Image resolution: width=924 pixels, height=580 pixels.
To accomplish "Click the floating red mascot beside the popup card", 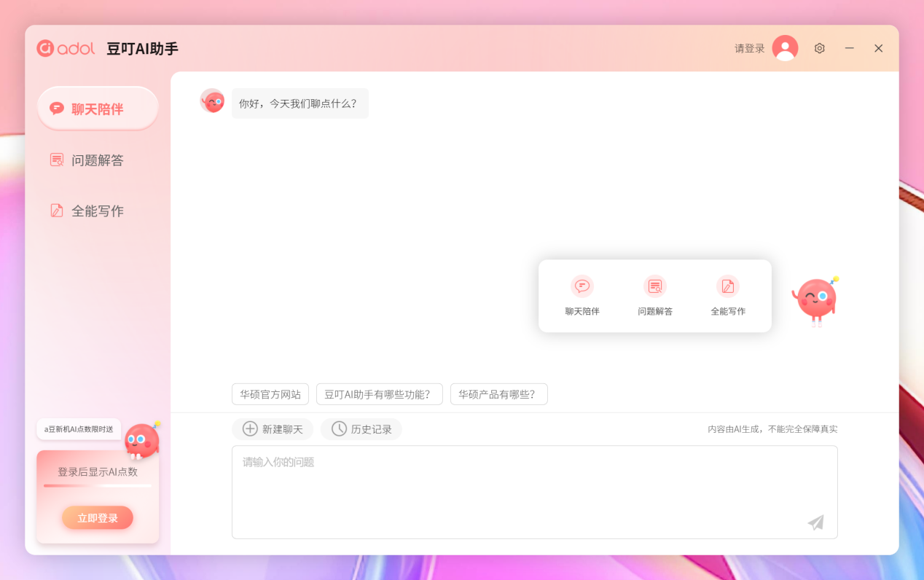I will (815, 301).
